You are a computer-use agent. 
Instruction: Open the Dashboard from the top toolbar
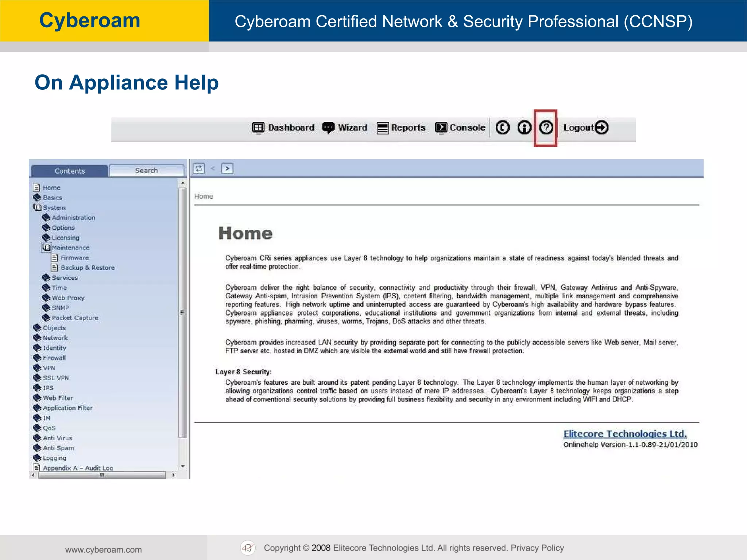283,128
